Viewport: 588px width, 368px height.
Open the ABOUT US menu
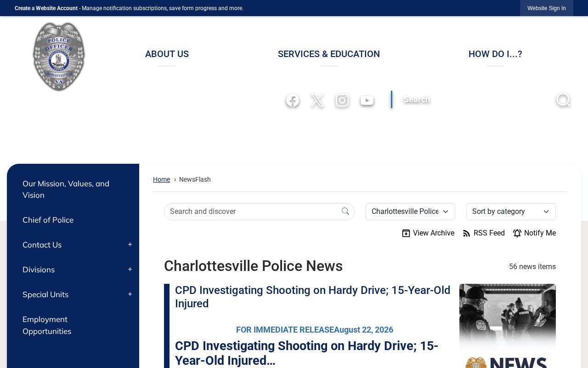pyautogui.click(x=167, y=54)
